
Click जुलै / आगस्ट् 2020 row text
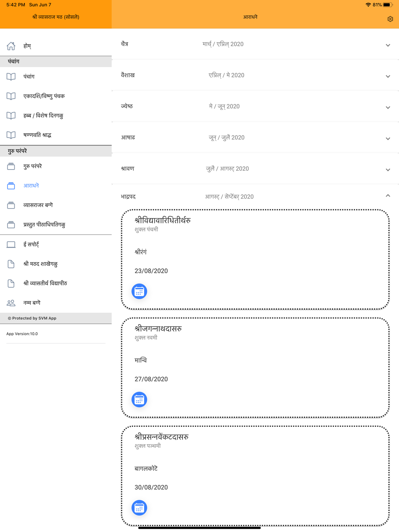(x=227, y=169)
